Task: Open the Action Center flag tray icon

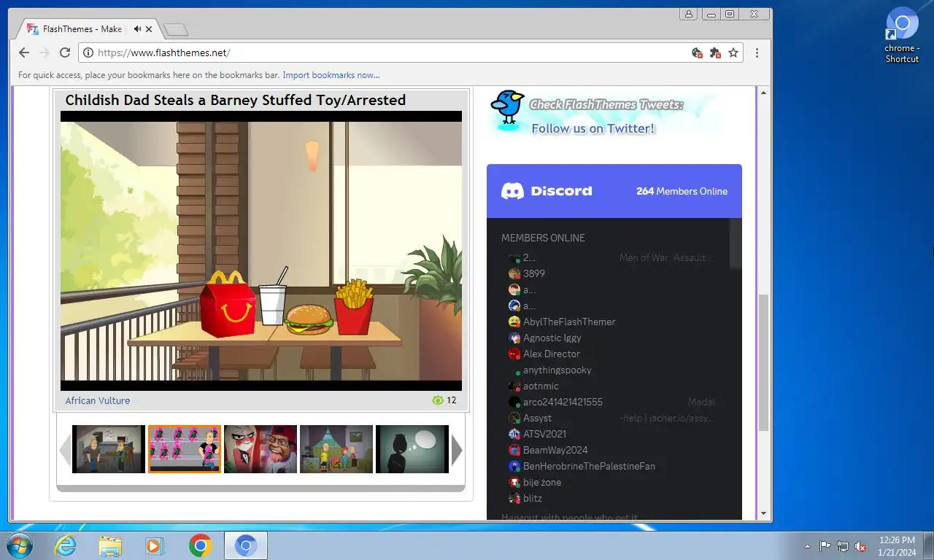Action: coord(825,545)
